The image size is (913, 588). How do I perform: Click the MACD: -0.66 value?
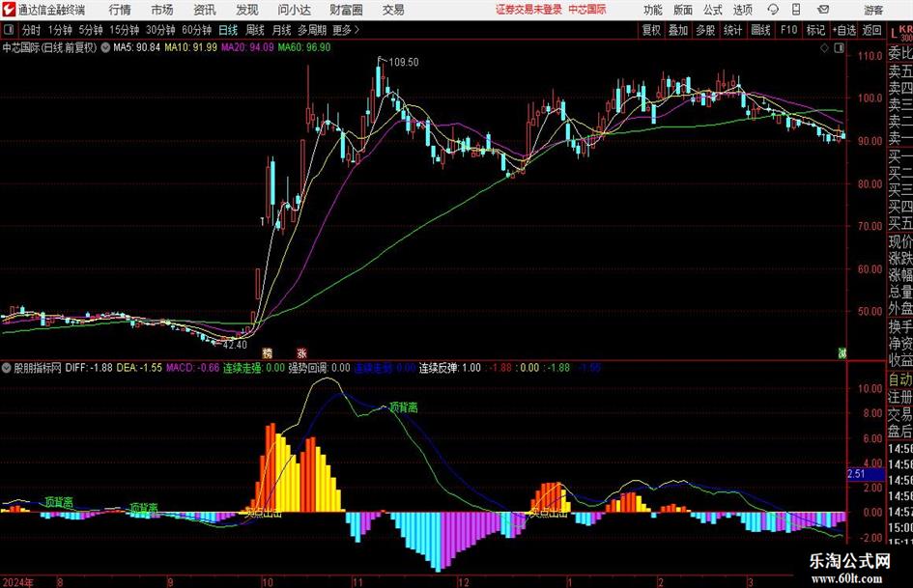[192, 368]
